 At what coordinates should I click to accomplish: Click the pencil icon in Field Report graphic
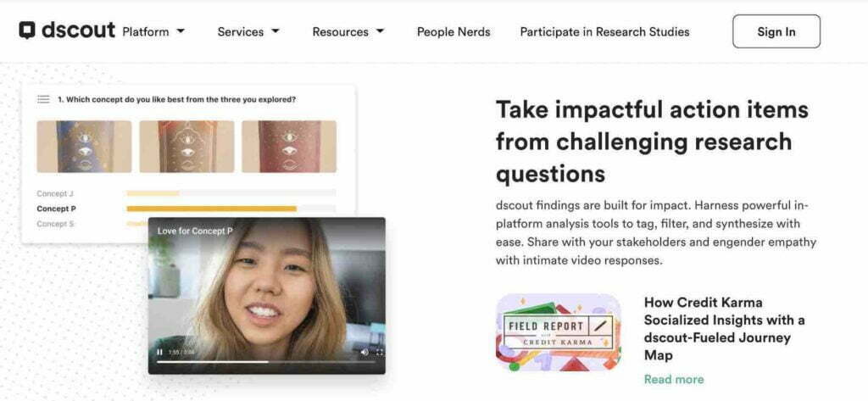(601, 325)
